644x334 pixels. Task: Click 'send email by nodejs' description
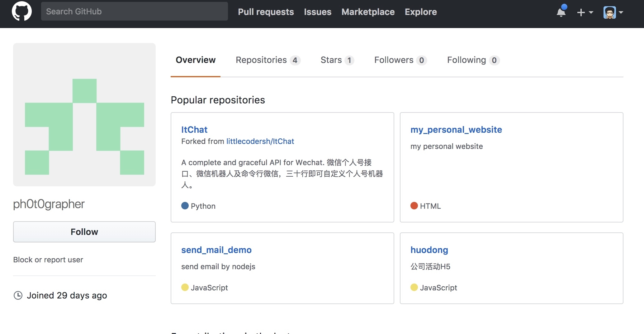click(x=218, y=267)
